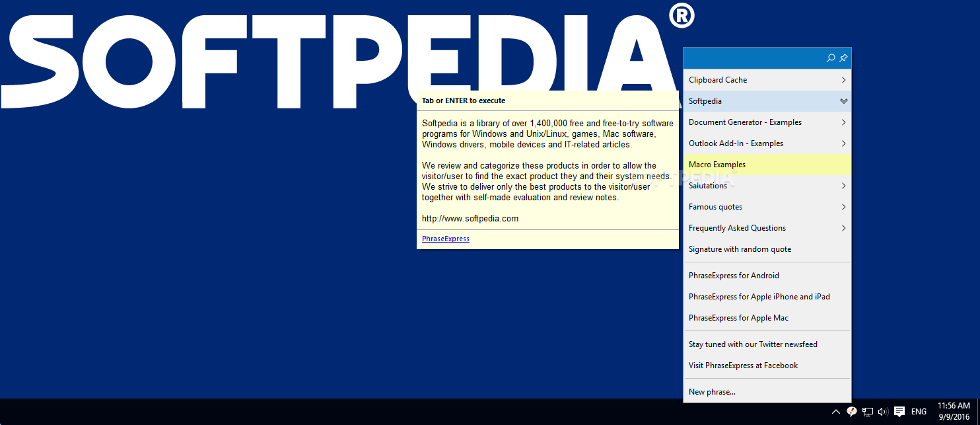Open Stay tuned with our Twitter newsfeed
Image resolution: width=980 pixels, height=425 pixels.
coord(767,344)
